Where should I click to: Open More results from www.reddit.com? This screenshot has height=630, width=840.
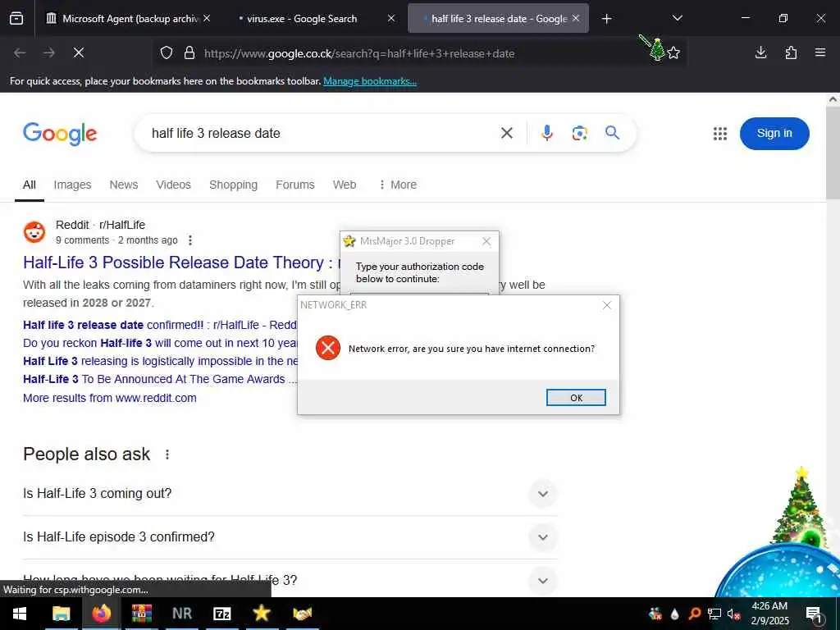(110, 398)
